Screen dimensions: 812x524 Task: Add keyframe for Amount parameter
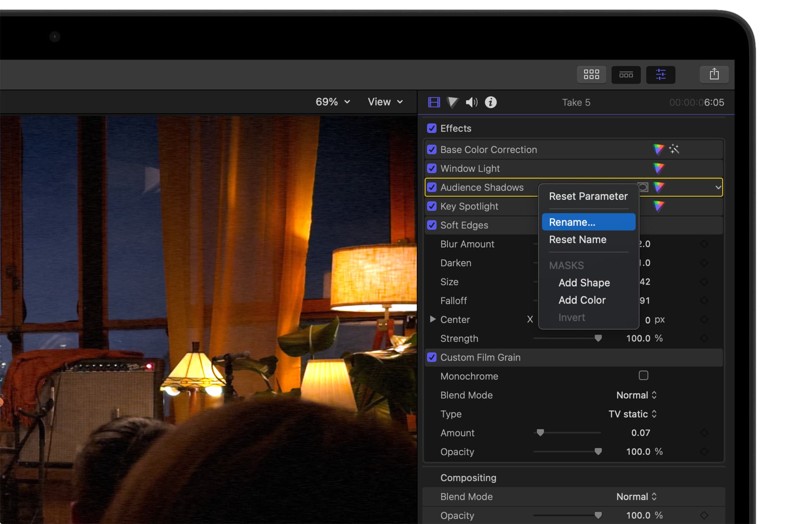coord(704,433)
